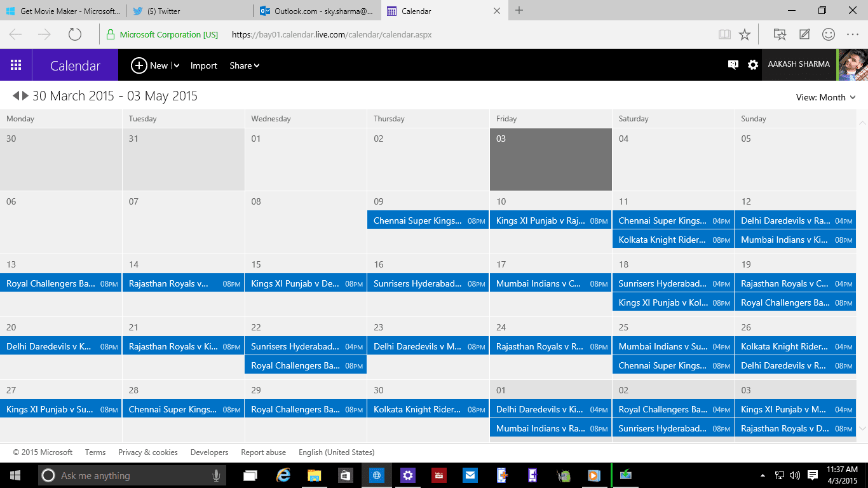The height and width of the screenshot is (488, 868).
Task: Click the Report abuse link
Action: (x=263, y=452)
